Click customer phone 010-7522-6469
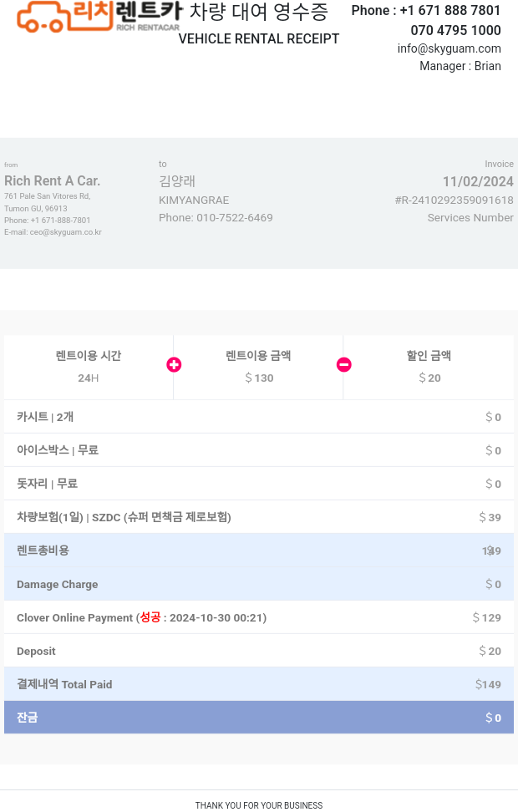 235,217
